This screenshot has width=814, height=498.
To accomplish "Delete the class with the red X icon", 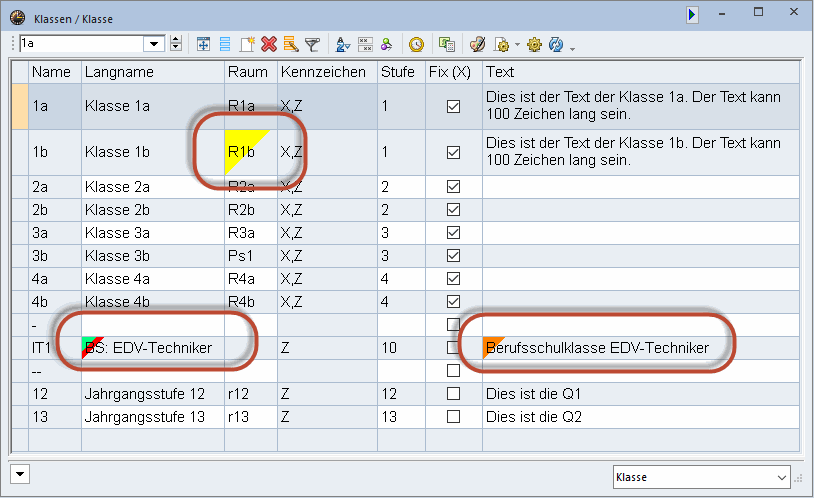I will point(269,44).
